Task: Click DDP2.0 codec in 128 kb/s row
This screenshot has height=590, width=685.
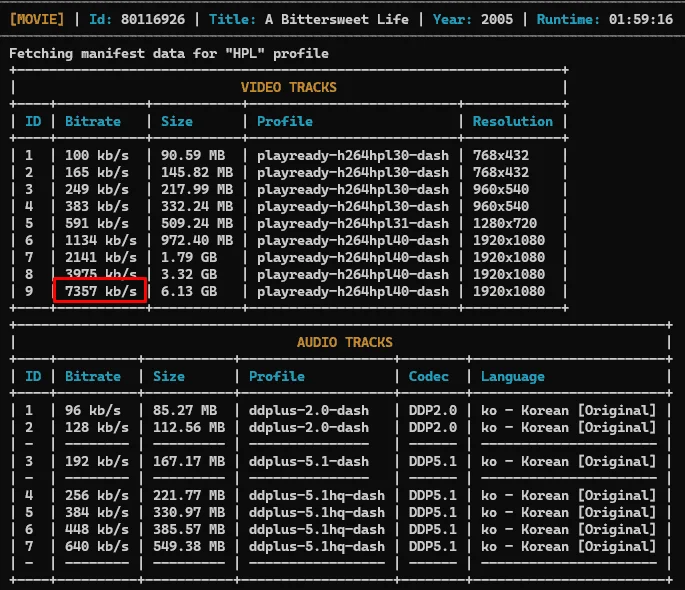Action: [433, 428]
